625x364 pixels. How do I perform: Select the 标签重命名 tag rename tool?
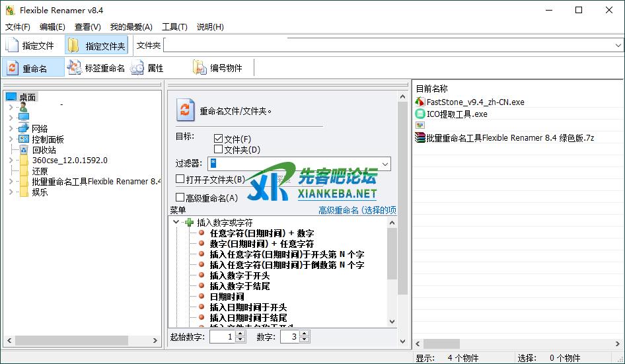click(x=75, y=68)
